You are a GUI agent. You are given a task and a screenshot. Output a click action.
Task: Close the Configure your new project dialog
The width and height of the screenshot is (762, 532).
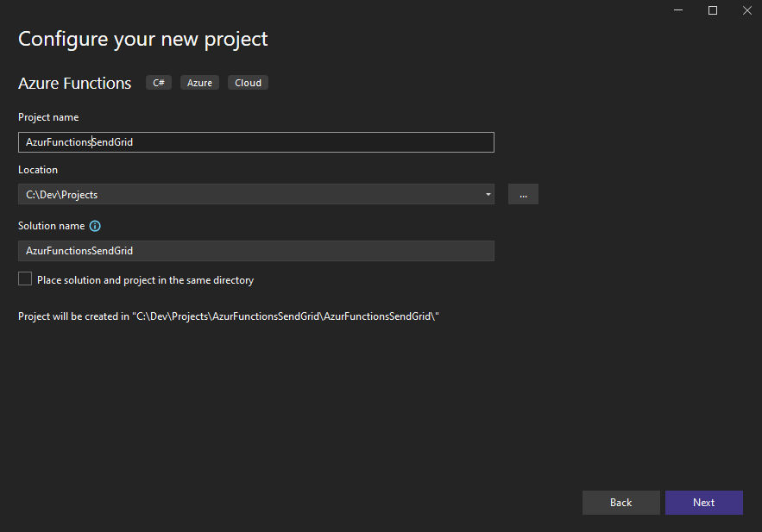(x=746, y=10)
